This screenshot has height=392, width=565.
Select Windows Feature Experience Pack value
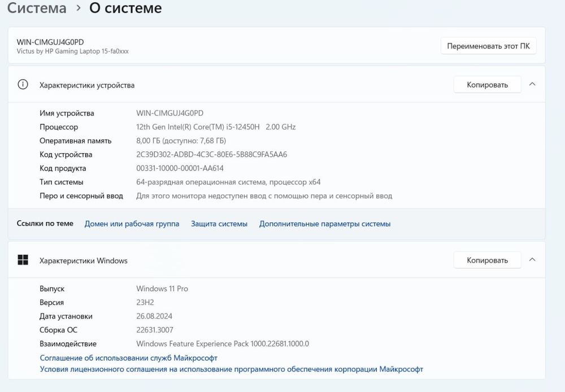tap(222, 344)
